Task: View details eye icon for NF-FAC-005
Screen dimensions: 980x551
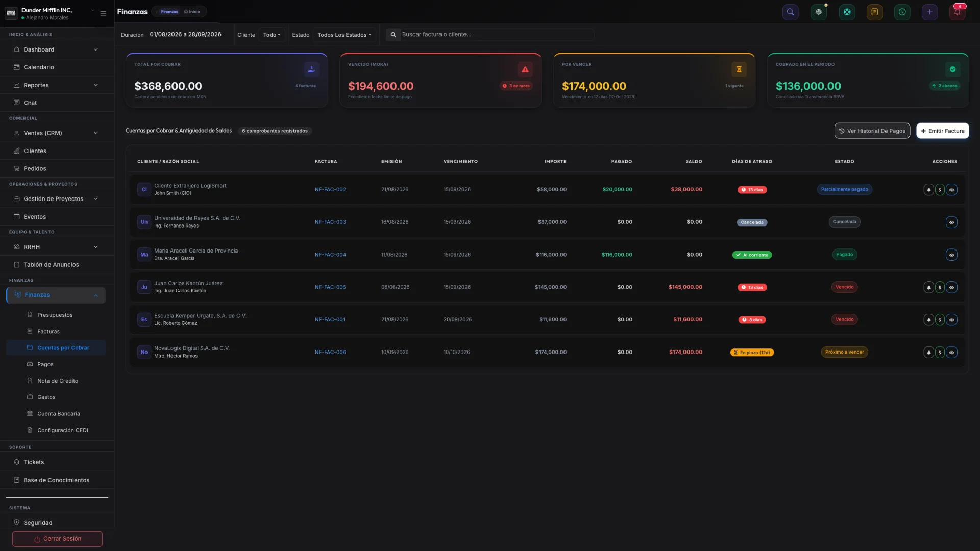Action: point(951,288)
